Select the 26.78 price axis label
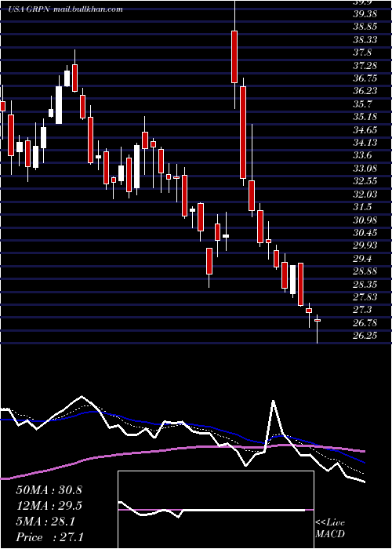This screenshot has width=392, height=549. tap(365, 322)
